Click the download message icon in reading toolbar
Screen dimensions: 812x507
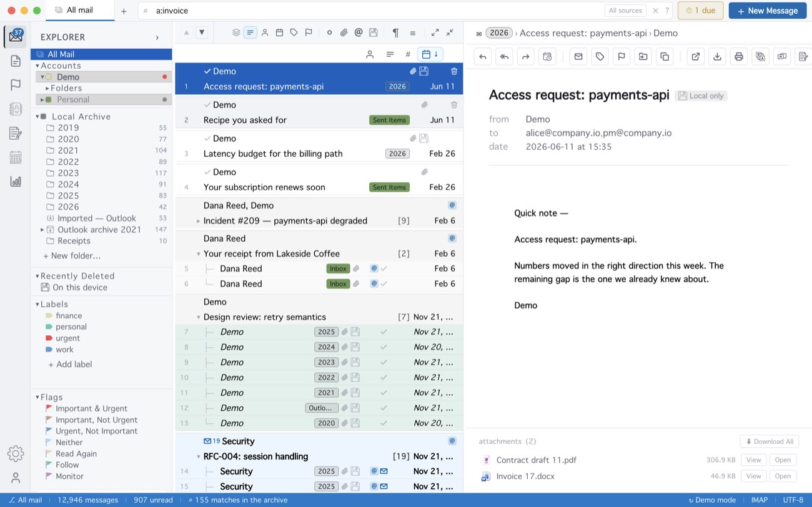(x=718, y=57)
